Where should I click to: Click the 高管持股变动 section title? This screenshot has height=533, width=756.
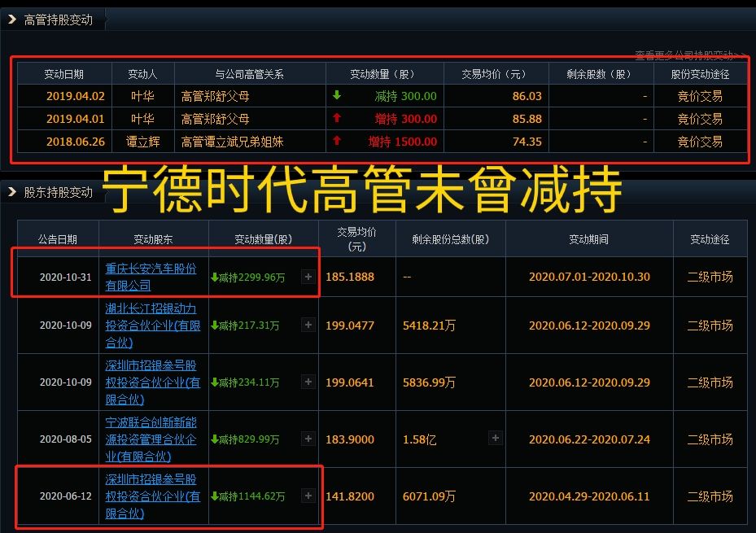tap(59, 20)
